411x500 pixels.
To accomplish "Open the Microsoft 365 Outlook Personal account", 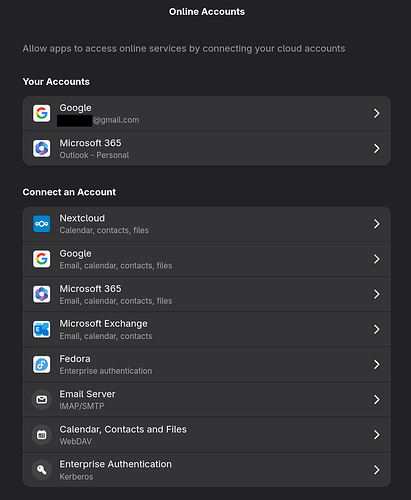I will [207, 148].
